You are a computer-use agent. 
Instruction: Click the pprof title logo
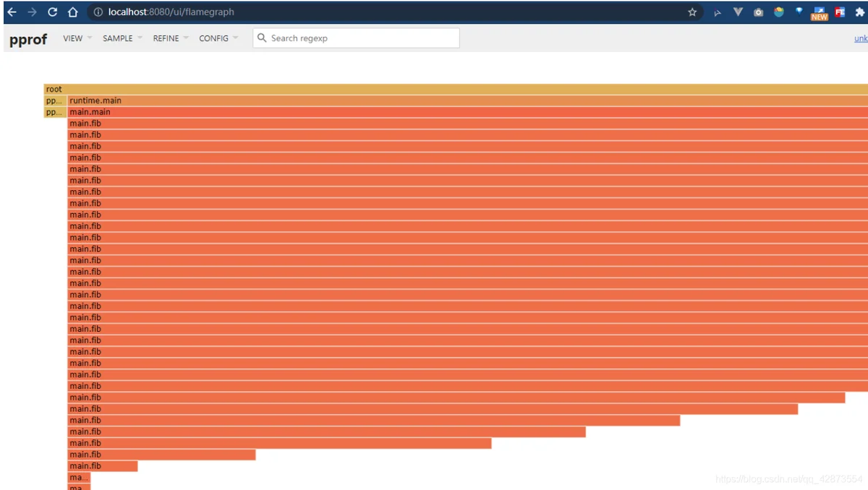(x=28, y=39)
